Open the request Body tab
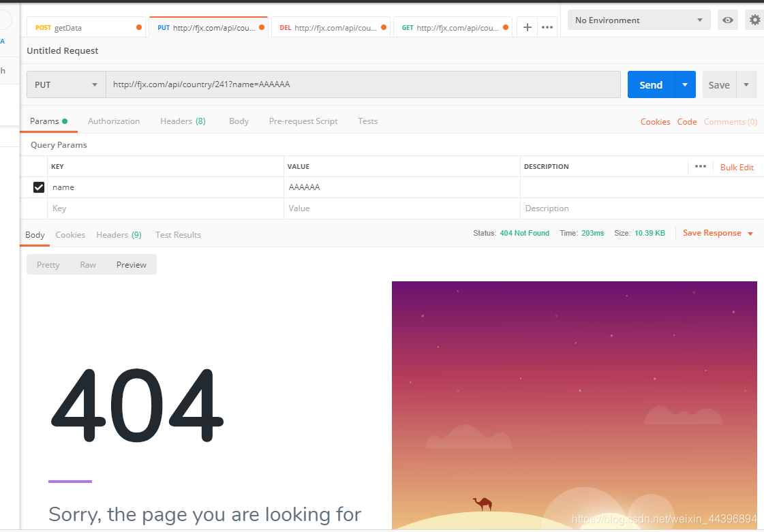764x532 pixels. [x=239, y=121]
